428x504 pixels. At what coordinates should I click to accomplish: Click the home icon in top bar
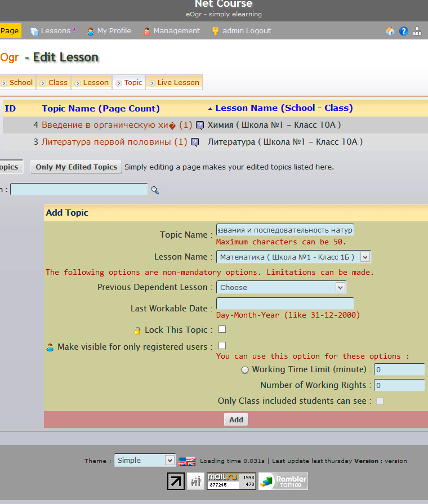click(390, 31)
